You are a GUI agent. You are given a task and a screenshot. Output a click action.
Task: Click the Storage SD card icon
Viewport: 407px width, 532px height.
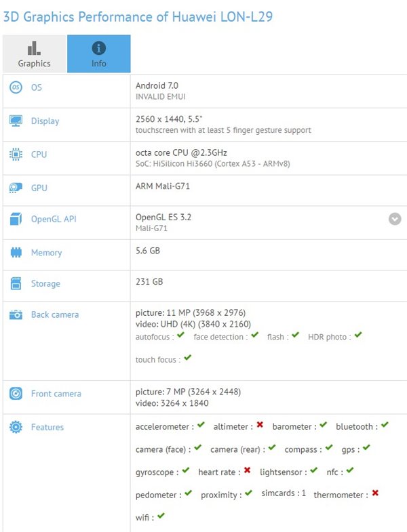tap(16, 284)
